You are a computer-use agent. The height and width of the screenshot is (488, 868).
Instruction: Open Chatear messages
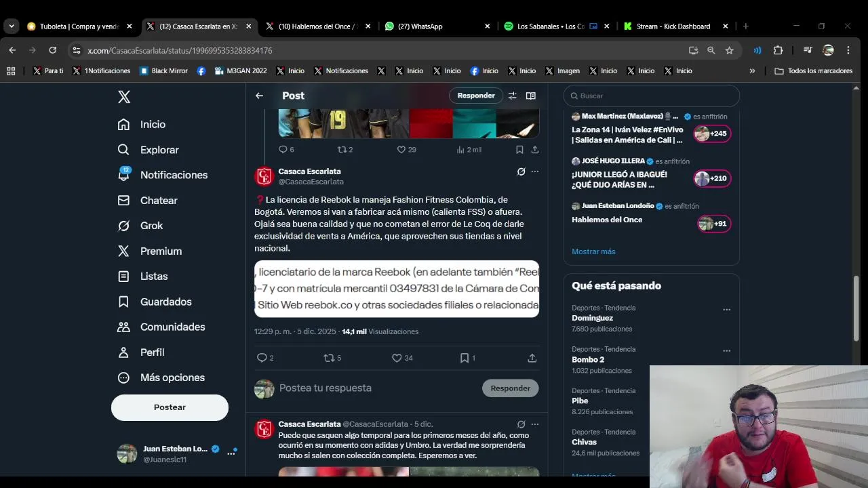(x=147, y=201)
